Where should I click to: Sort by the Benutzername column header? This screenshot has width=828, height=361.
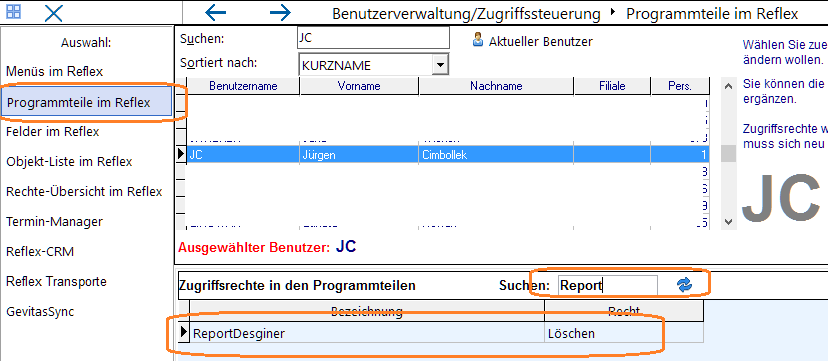tap(243, 86)
